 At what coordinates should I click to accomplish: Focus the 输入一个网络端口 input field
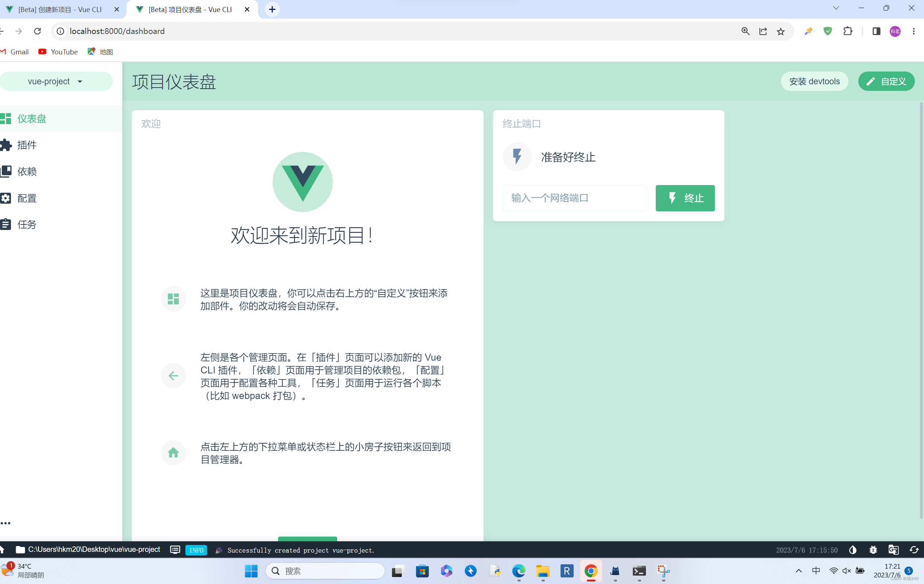574,198
